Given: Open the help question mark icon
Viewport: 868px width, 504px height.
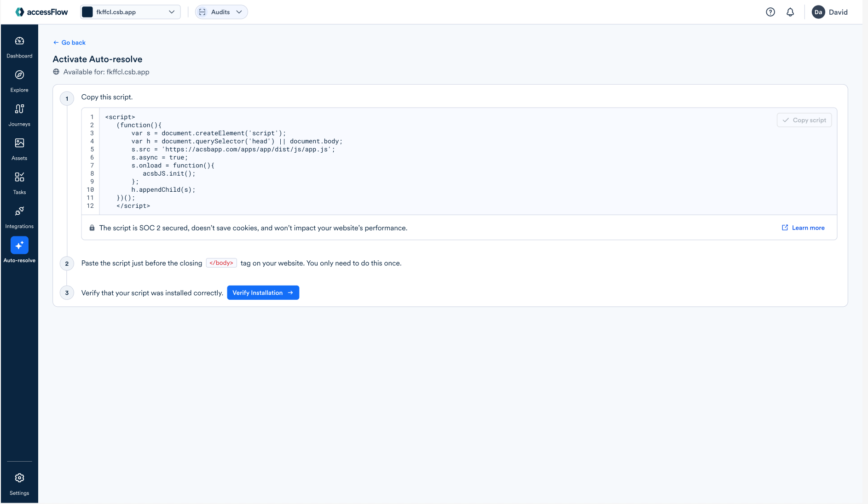Looking at the screenshot, I should pos(770,12).
